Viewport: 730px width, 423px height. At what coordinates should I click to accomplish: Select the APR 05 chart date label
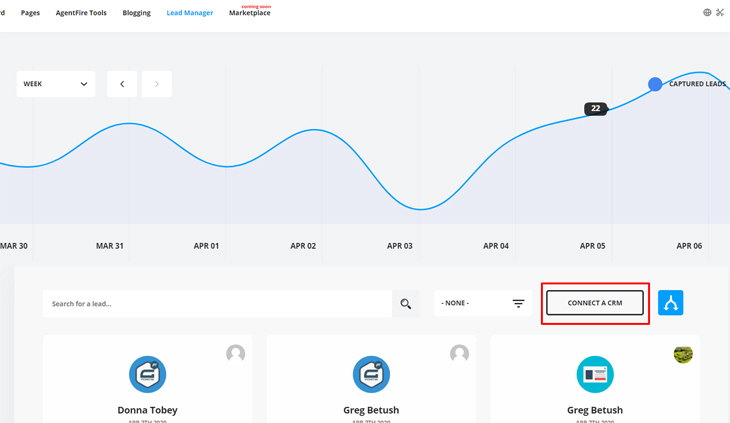(592, 246)
